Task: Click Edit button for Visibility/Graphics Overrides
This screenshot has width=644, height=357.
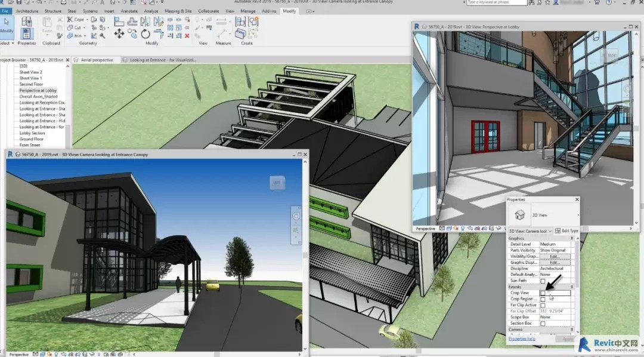Action: tap(555, 257)
